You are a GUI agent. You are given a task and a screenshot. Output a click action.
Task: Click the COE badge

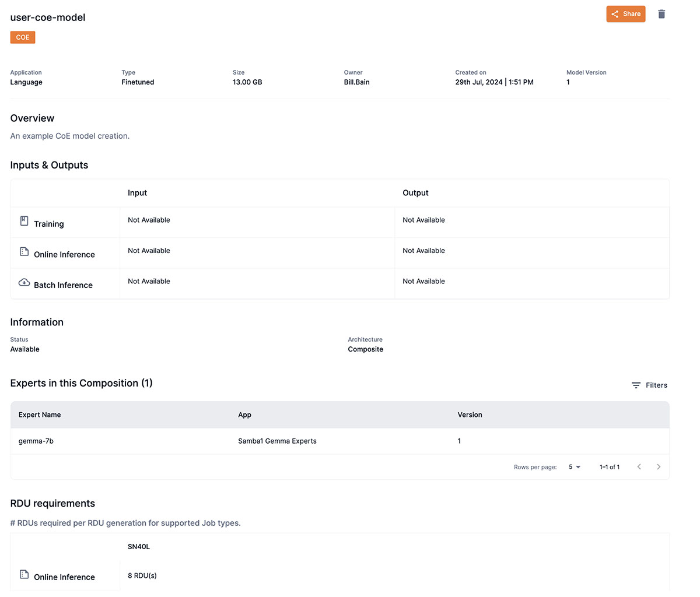[22, 37]
